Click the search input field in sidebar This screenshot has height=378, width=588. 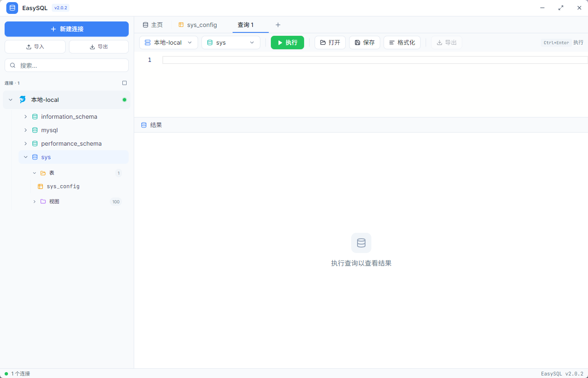coord(66,65)
